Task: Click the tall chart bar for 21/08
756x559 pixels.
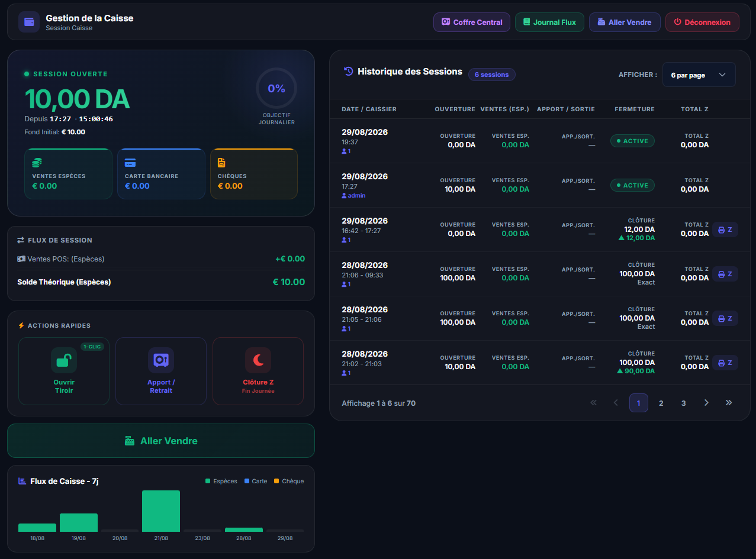Action: pos(161,511)
